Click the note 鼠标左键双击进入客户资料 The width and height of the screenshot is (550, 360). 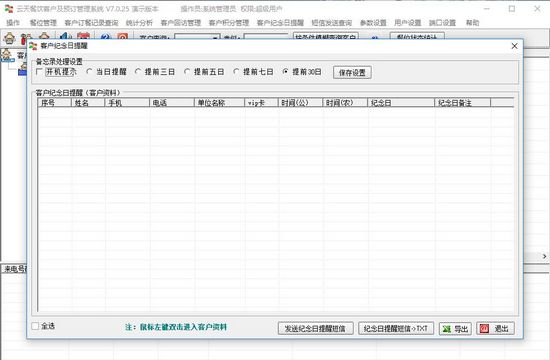pos(183,327)
